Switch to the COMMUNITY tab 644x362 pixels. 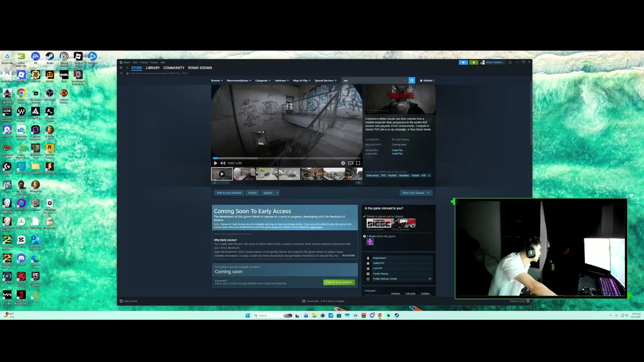[x=174, y=68]
